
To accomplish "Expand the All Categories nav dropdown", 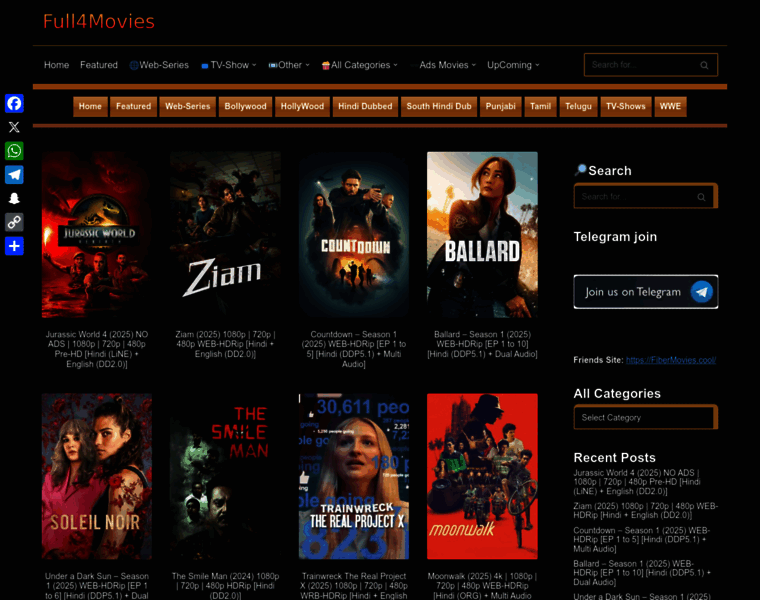I will click(x=360, y=65).
